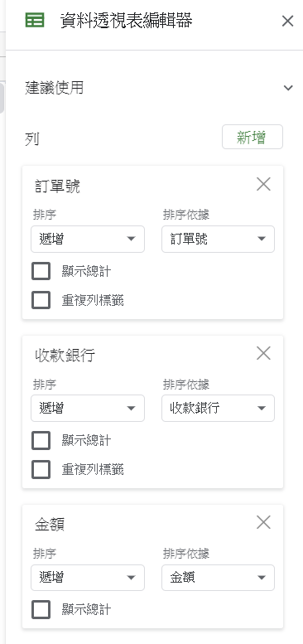Remove the 訂單號 row field
Image resolution: width=303 pixels, height=644 pixels.
pyautogui.click(x=263, y=184)
